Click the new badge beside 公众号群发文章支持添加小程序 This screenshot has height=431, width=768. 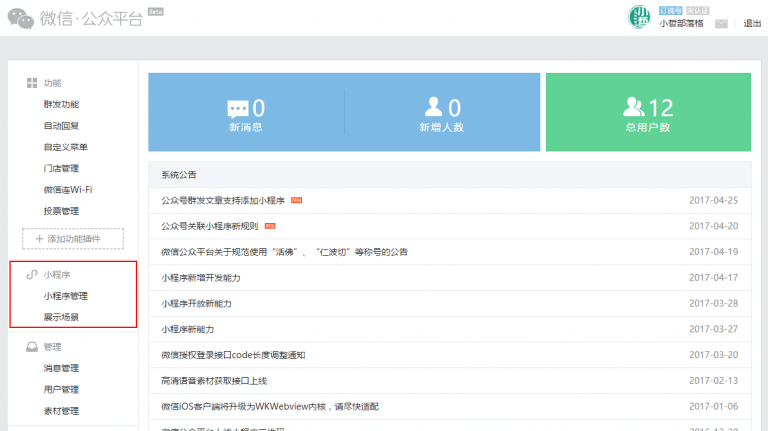pyautogui.click(x=296, y=200)
